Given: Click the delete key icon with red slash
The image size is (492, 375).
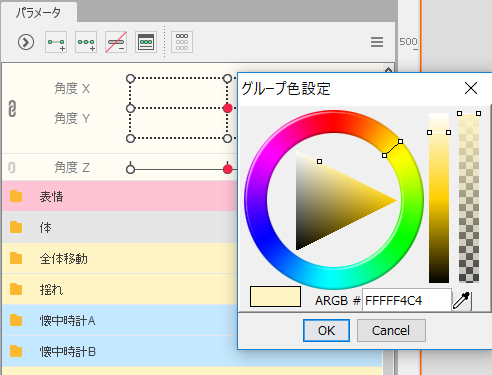Looking at the screenshot, I should click(x=116, y=42).
